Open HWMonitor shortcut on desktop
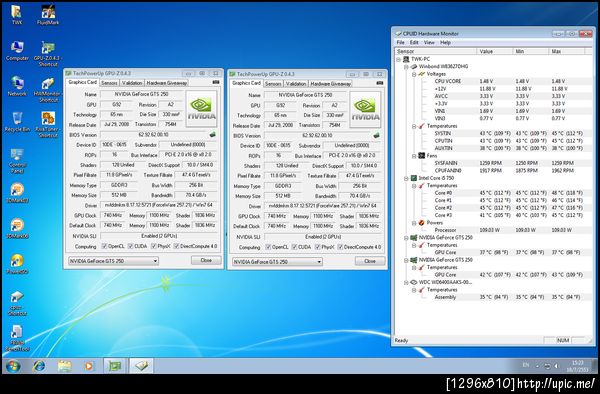The height and width of the screenshot is (394, 600). 48,90
